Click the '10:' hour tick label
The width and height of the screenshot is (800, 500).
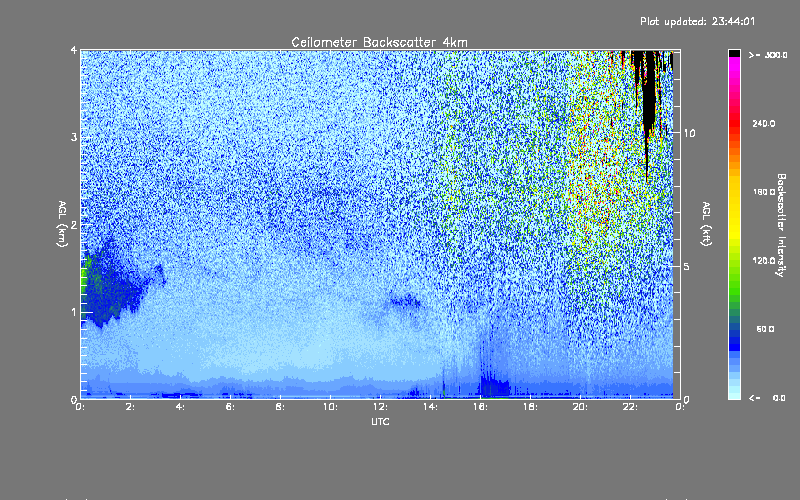pos(330,407)
